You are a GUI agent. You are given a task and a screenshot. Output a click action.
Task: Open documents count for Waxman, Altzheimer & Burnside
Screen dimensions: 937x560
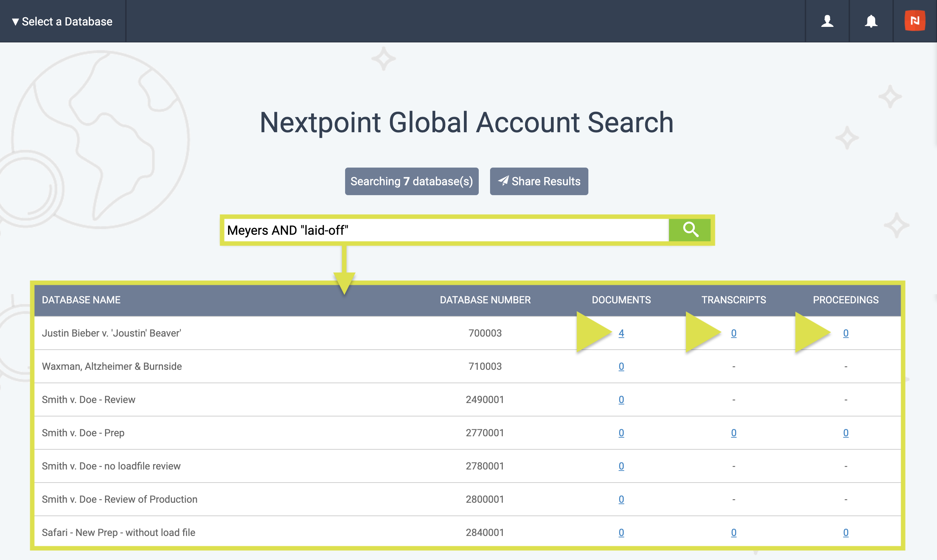(x=621, y=366)
